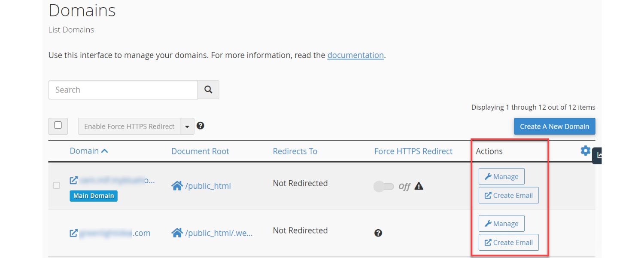Click question mark in second domain's HTTPS column
The width and height of the screenshot is (644, 258).
point(377,233)
